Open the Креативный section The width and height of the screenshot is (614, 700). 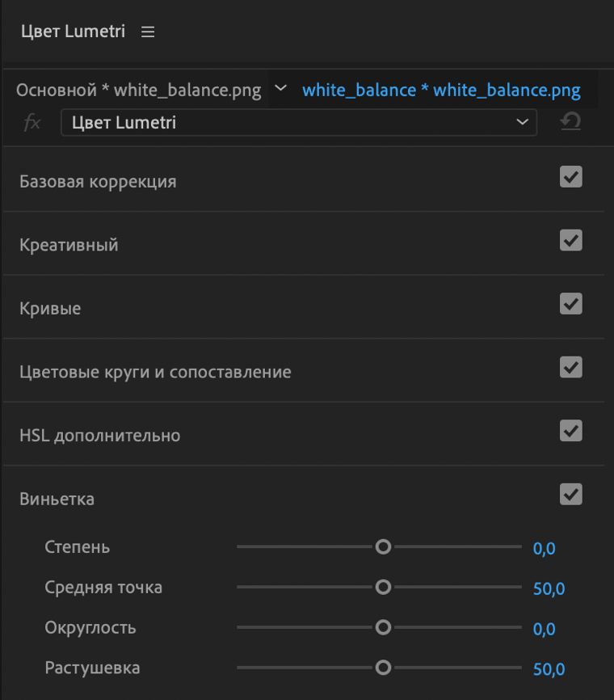click(69, 245)
